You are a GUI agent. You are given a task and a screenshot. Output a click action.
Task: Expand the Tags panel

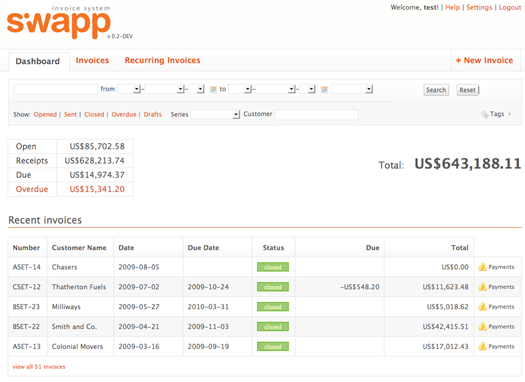coord(496,114)
